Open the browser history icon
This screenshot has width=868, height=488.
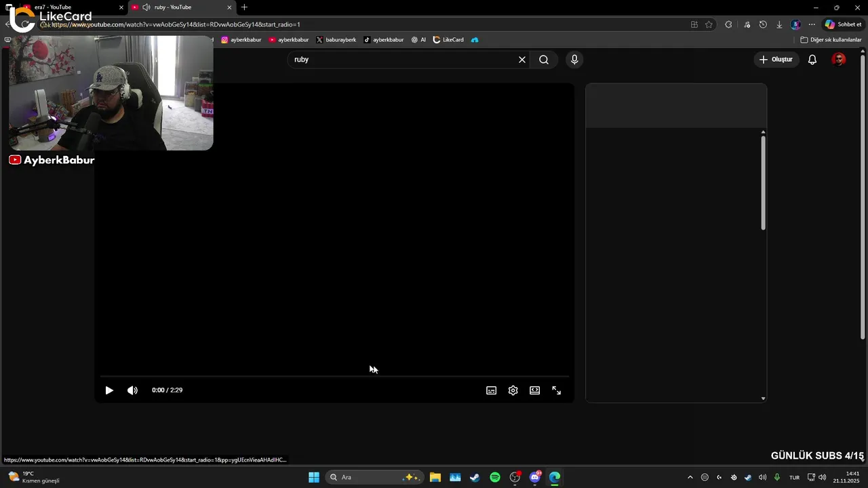coord(763,24)
